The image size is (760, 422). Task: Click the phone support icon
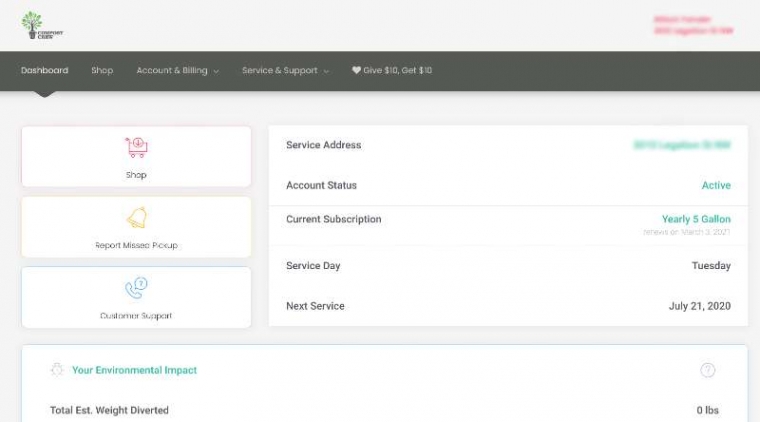(136, 288)
